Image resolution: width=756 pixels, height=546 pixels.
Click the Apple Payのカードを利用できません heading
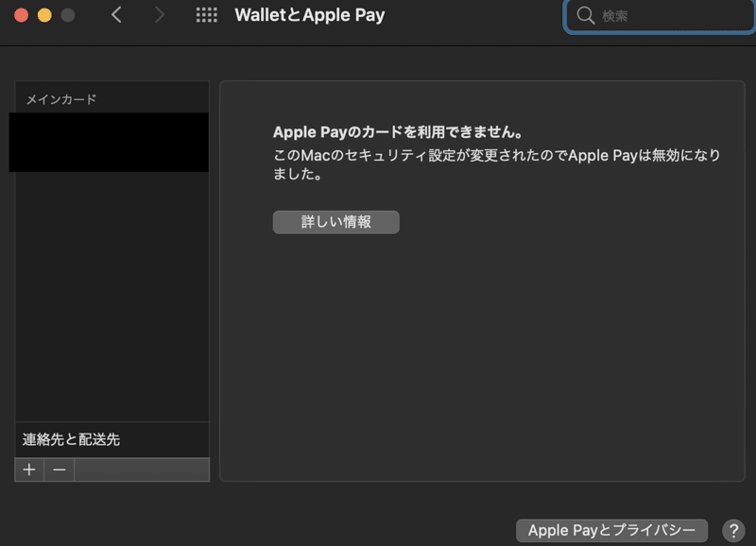point(398,132)
